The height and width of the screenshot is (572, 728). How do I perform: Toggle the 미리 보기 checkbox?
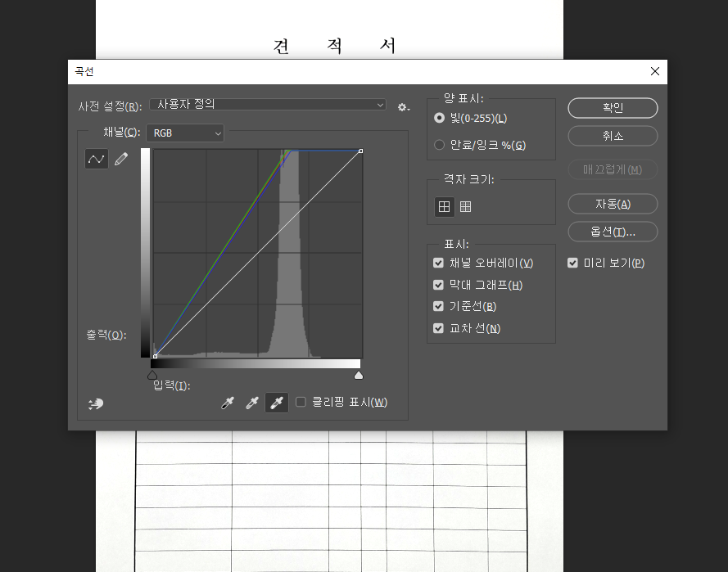tap(572, 263)
